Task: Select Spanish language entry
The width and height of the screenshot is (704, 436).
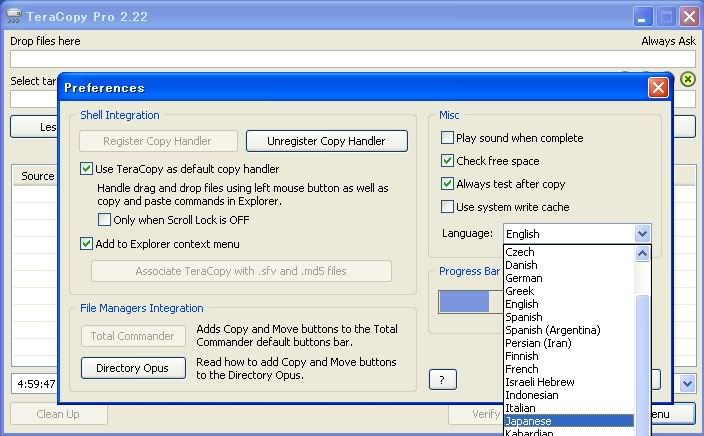Action: (x=569, y=317)
